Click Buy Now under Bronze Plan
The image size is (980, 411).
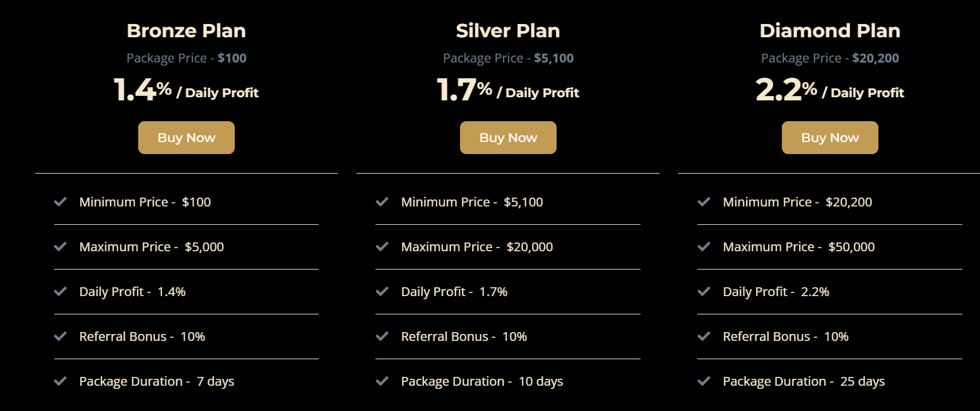(186, 138)
